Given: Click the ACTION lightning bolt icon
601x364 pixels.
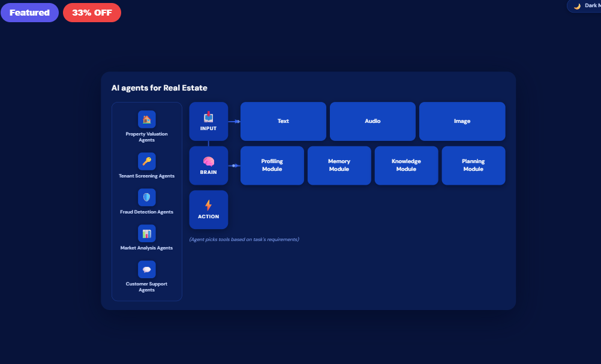Looking at the screenshot, I should pos(208,204).
